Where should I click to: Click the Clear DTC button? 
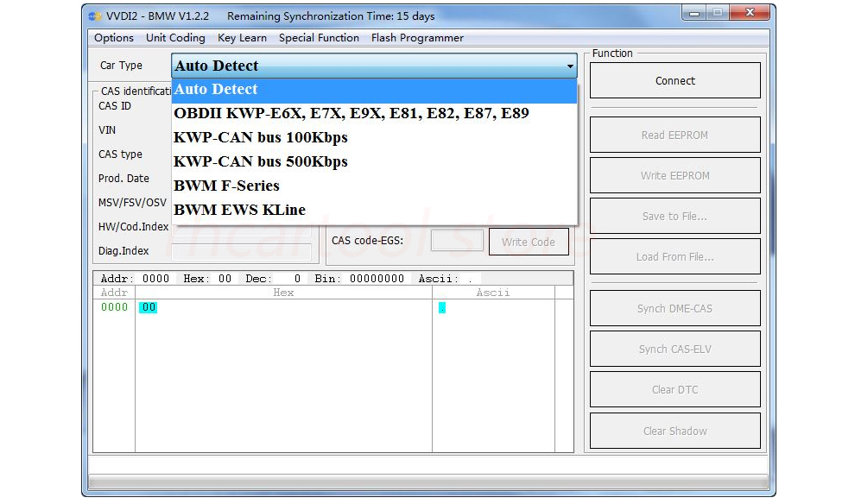[x=675, y=389]
